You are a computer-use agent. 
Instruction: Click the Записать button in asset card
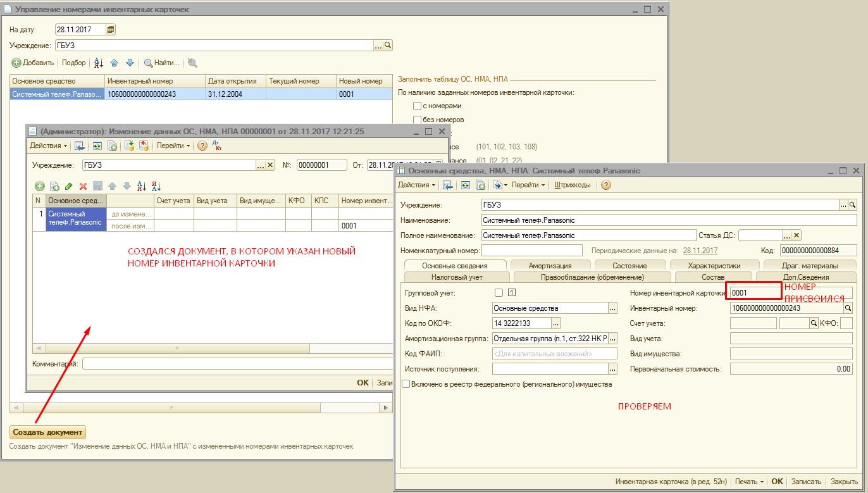(x=806, y=481)
